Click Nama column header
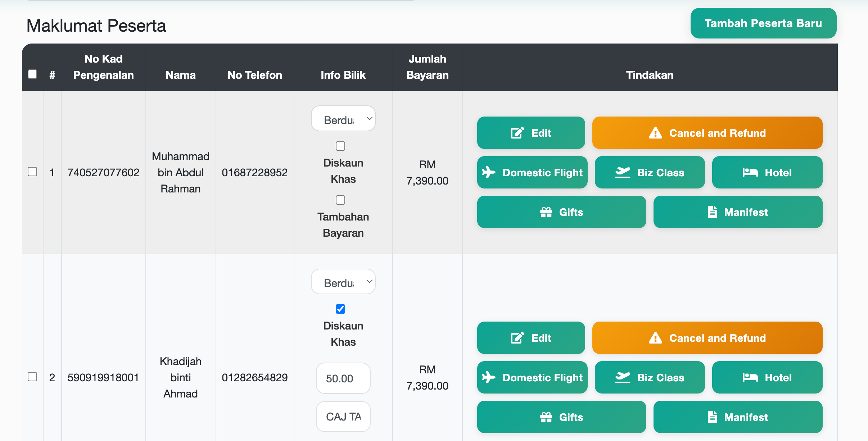 181,75
